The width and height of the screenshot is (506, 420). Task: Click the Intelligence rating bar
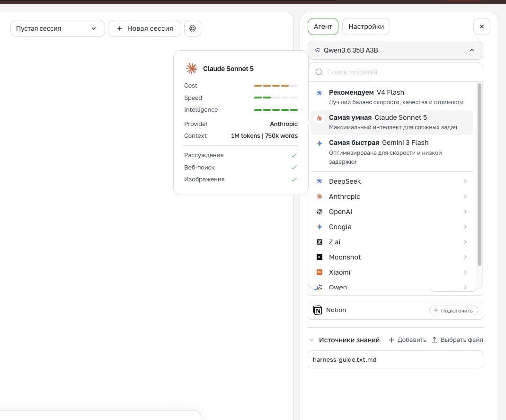276,110
